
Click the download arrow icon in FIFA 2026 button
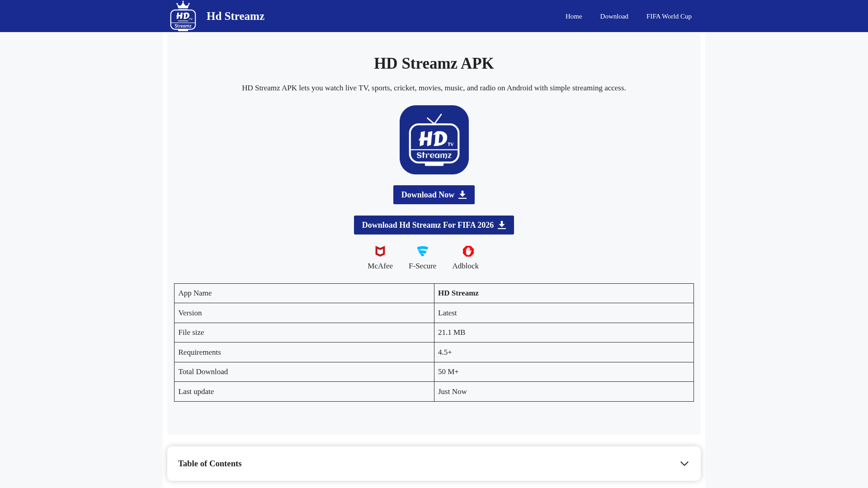[x=502, y=225]
